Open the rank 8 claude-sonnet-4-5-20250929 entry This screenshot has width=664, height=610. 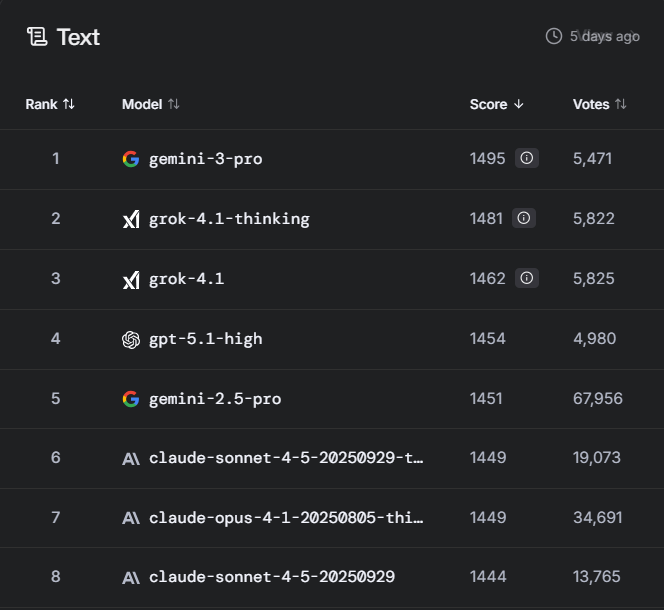(272, 577)
